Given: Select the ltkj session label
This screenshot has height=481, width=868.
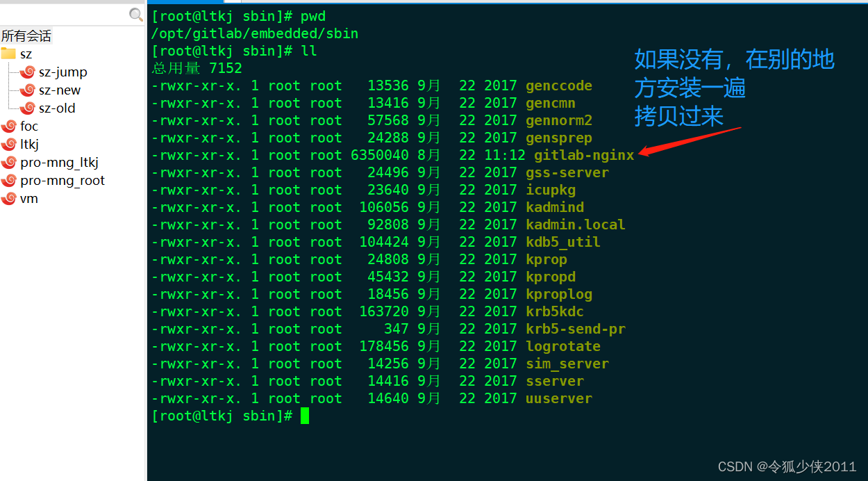Looking at the screenshot, I should click(x=29, y=144).
